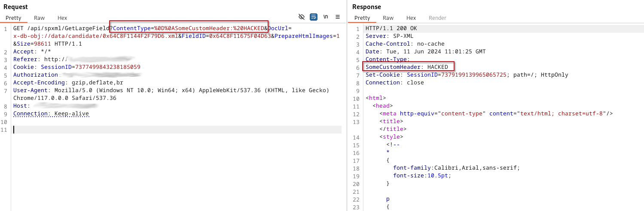Click the SomeCustomHeader: HACKED response header
644x211 pixels.
point(406,67)
